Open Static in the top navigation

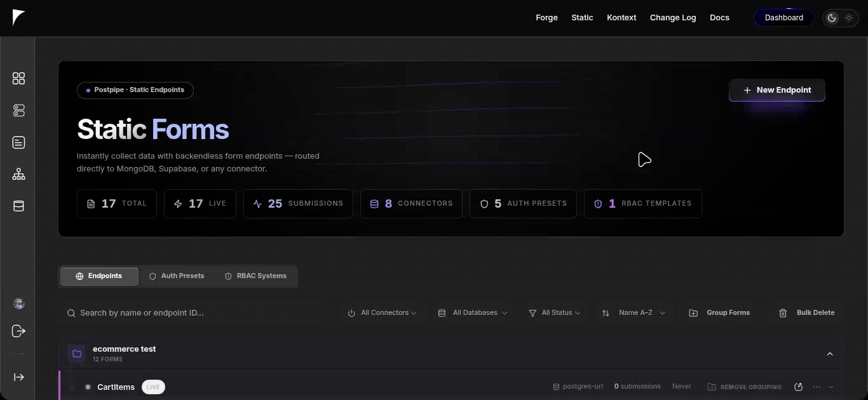point(582,18)
